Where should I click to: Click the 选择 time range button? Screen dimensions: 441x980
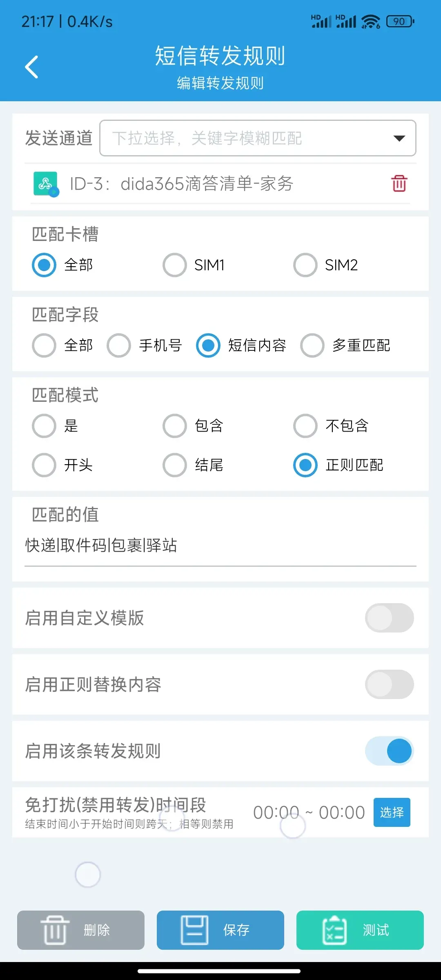click(392, 812)
